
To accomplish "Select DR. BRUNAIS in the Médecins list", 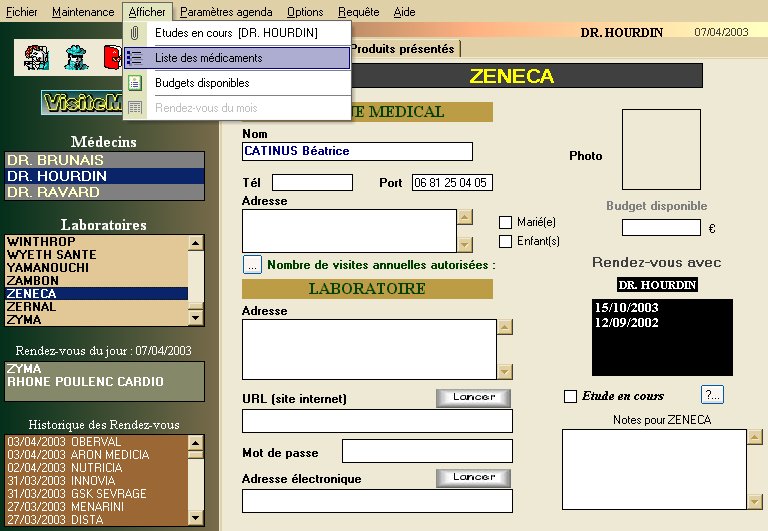I will (x=105, y=160).
